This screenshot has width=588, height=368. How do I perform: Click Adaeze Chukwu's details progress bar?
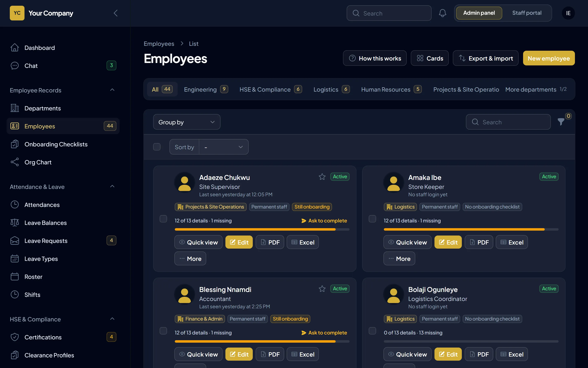pyautogui.click(x=262, y=229)
